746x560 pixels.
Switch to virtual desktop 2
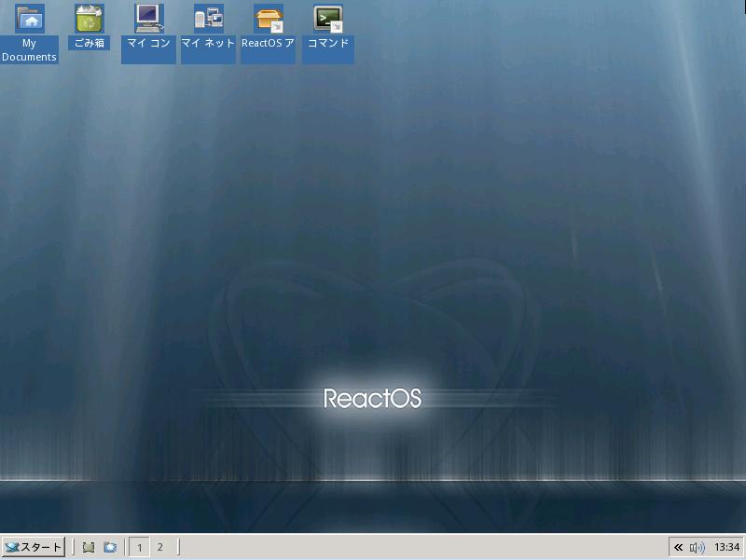(160, 547)
